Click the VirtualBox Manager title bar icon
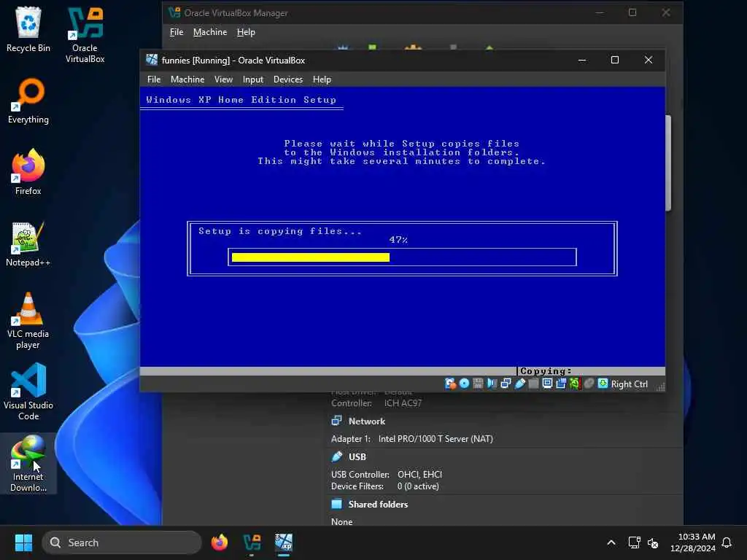 [174, 13]
